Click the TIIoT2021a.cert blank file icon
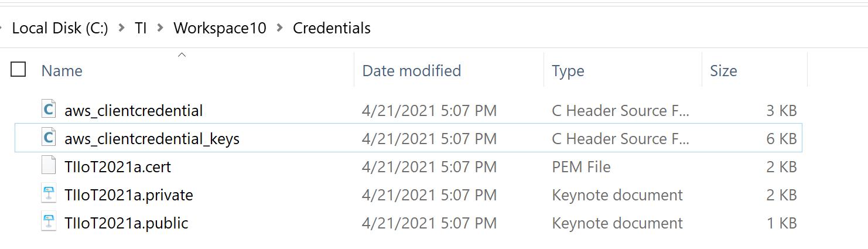 pos(49,166)
